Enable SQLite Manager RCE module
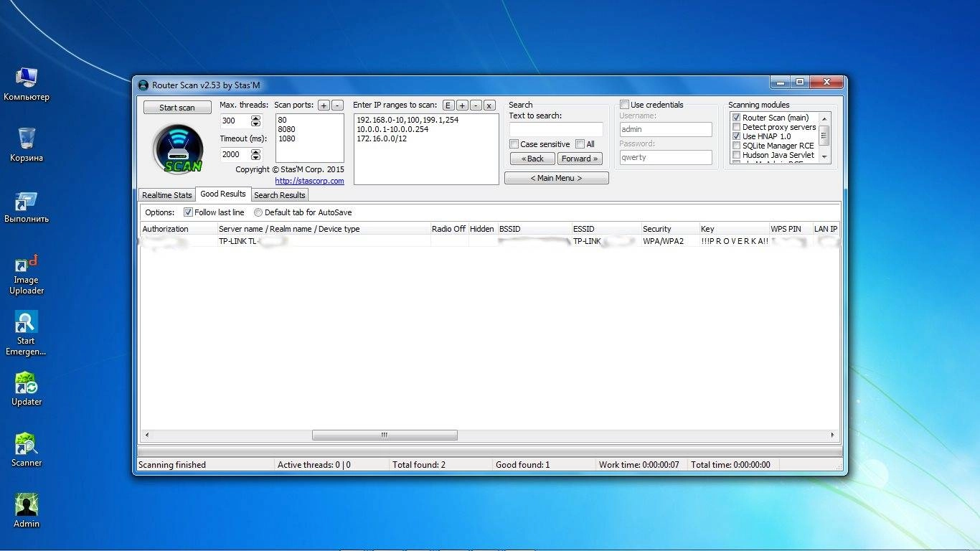The height and width of the screenshot is (551, 980). point(736,146)
